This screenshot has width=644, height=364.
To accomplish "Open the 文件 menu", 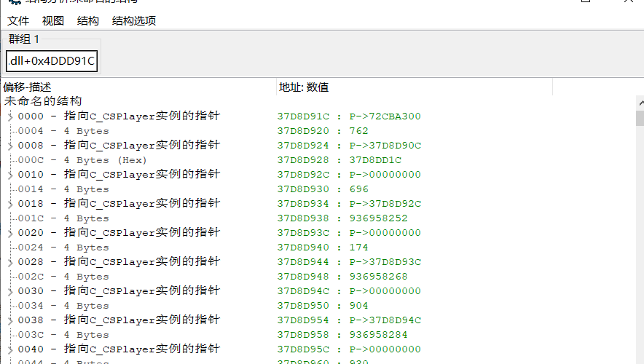I will (18, 21).
